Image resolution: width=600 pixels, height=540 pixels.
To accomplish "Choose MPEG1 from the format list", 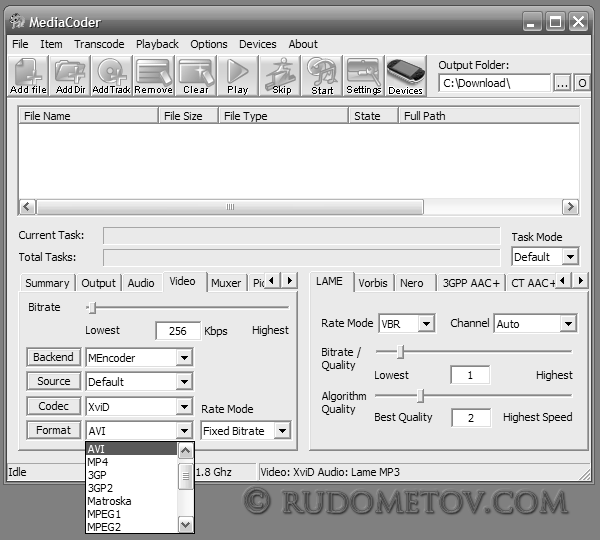I will pyautogui.click(x=132, y=514).
